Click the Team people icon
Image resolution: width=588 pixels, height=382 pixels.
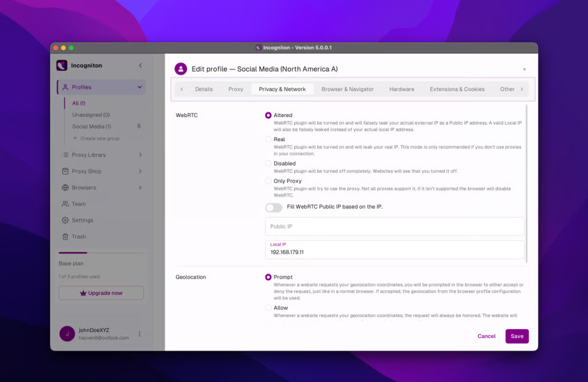tap(65, 204)
